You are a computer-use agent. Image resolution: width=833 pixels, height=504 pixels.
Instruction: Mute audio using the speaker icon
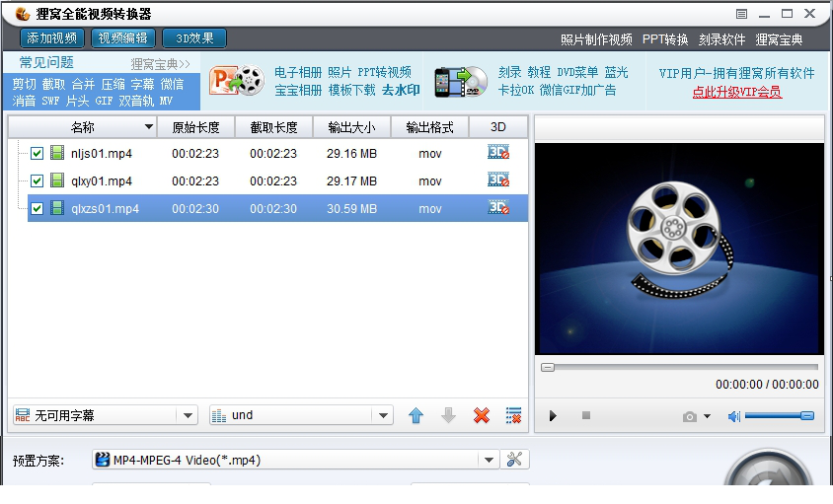(733, 416)
